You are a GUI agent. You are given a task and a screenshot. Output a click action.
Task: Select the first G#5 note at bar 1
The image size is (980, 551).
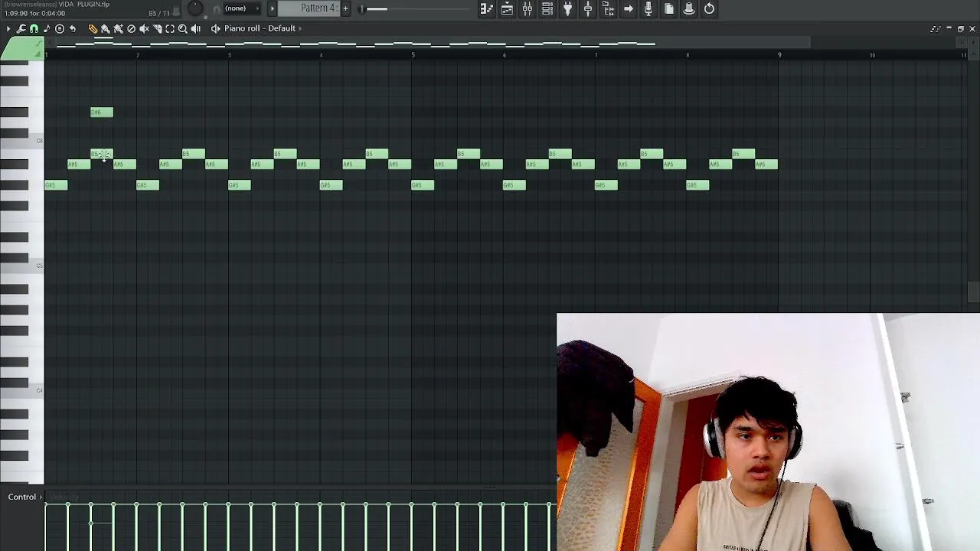[56, 185]
